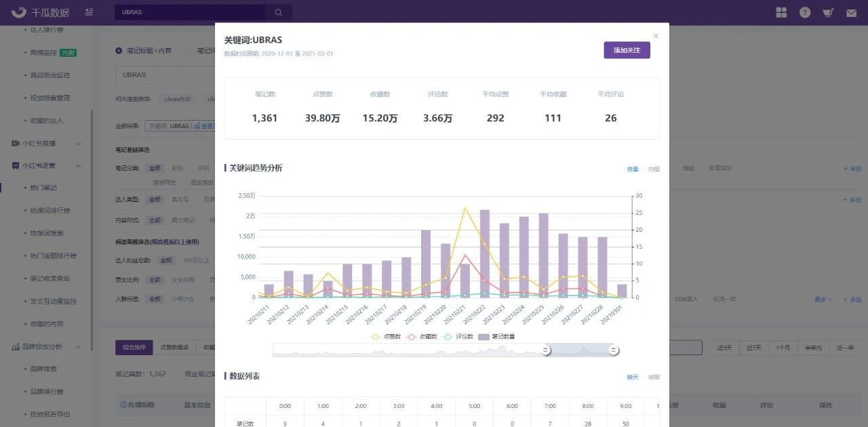Click 多选 for 达人类型 row
This screenshot has height=427, width=868.
(852, 200)
